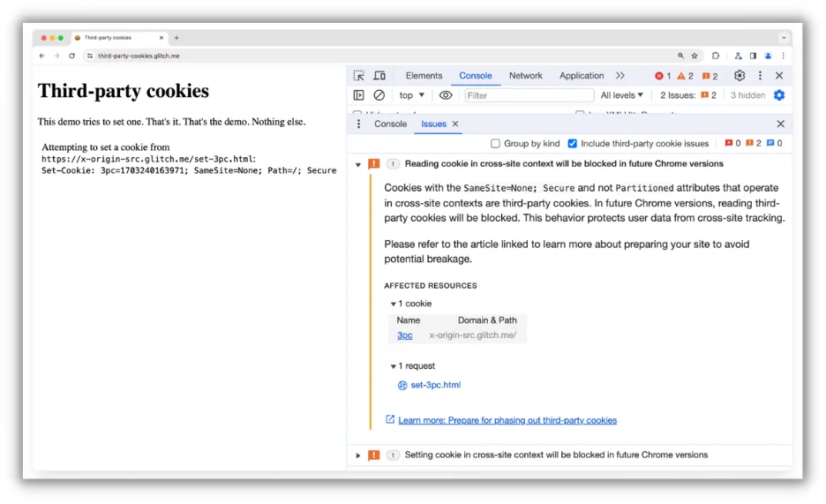Toggle the device toolbar icon
Screen dimensions: 826x504
[379, 76]
